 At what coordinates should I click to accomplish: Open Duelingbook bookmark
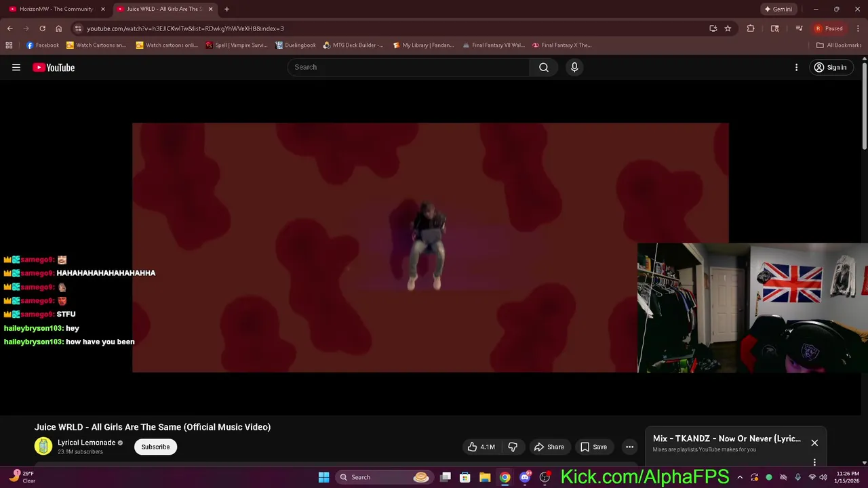295,45
